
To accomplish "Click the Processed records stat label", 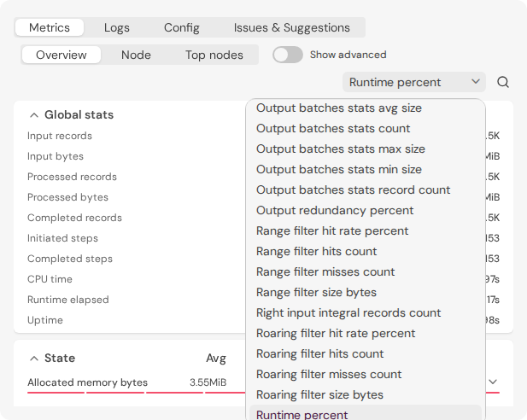I will pyautogui.click(x=72, y=177).
